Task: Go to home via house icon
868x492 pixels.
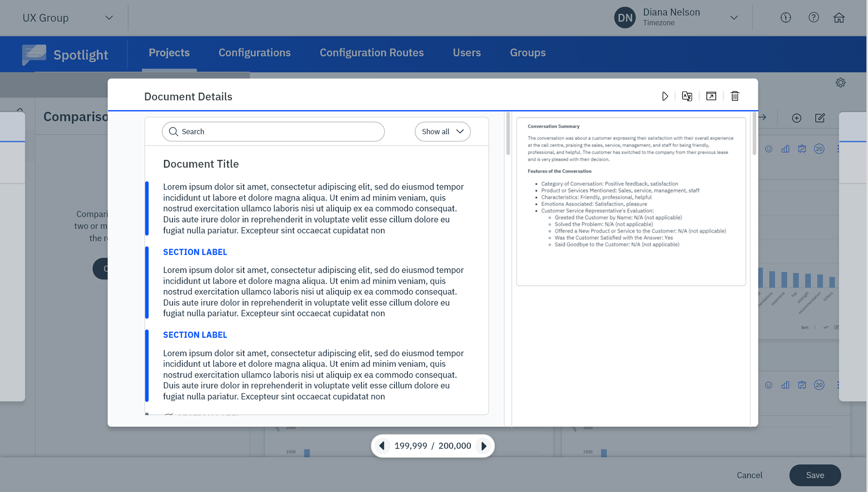Action: pyautogui.click(x=839, y=18)
